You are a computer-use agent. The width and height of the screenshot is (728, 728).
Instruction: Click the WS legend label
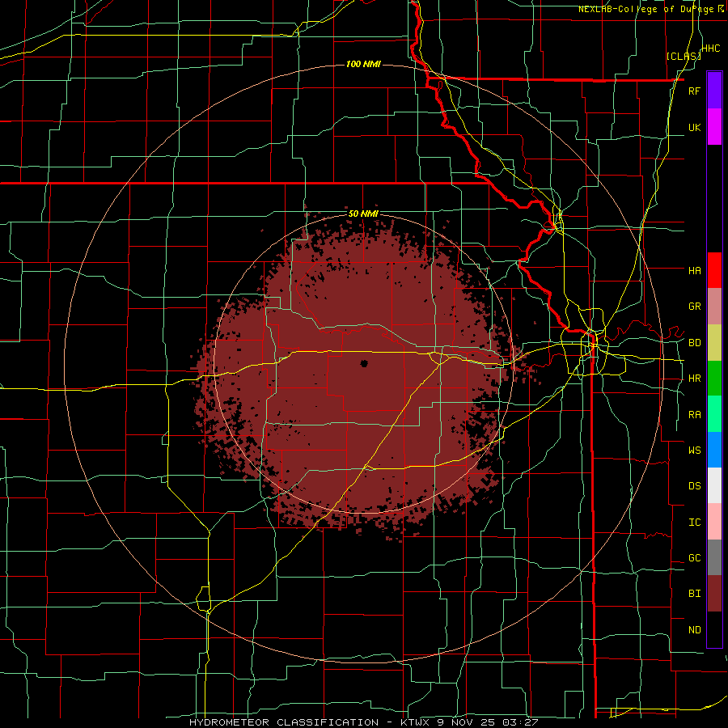pyautogui.click(x=695, y=451)
